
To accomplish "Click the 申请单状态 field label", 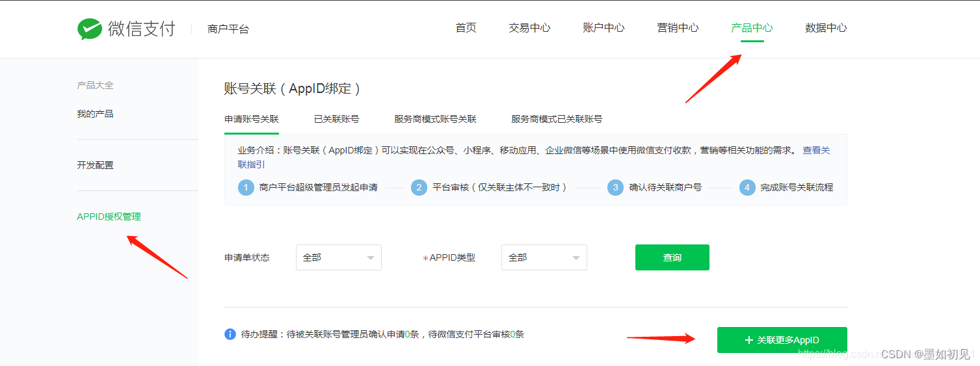I will tap(247, 257).
